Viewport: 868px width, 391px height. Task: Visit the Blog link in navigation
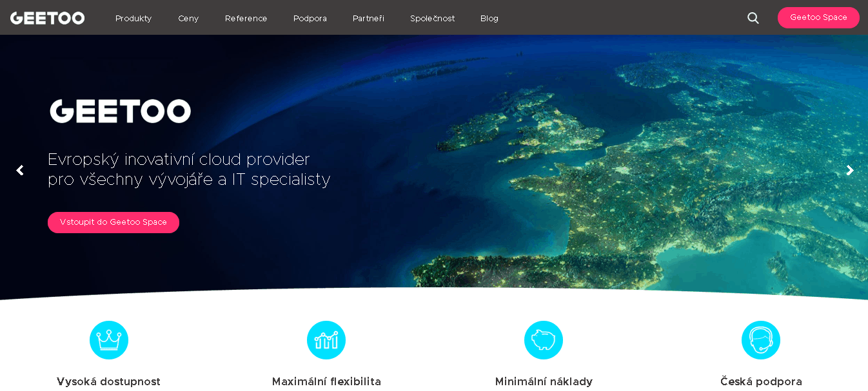489,18
